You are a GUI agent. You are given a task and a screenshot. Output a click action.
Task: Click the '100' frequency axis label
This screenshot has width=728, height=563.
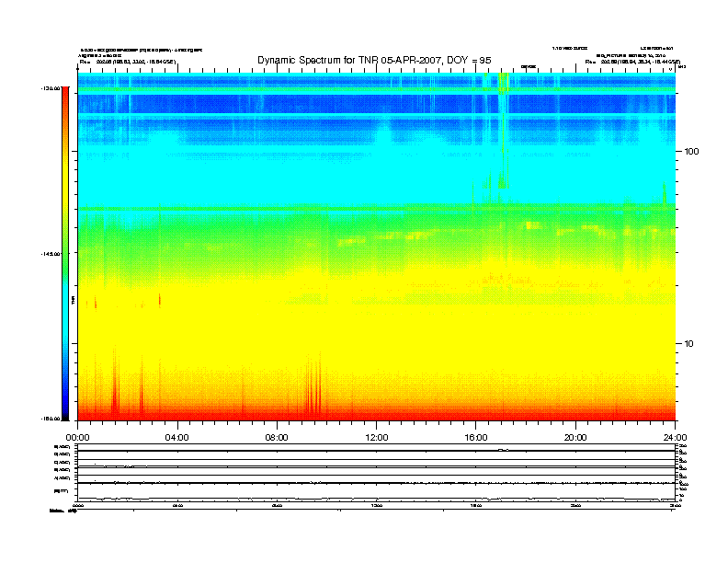pyautogui.click(x=691, y=152)
